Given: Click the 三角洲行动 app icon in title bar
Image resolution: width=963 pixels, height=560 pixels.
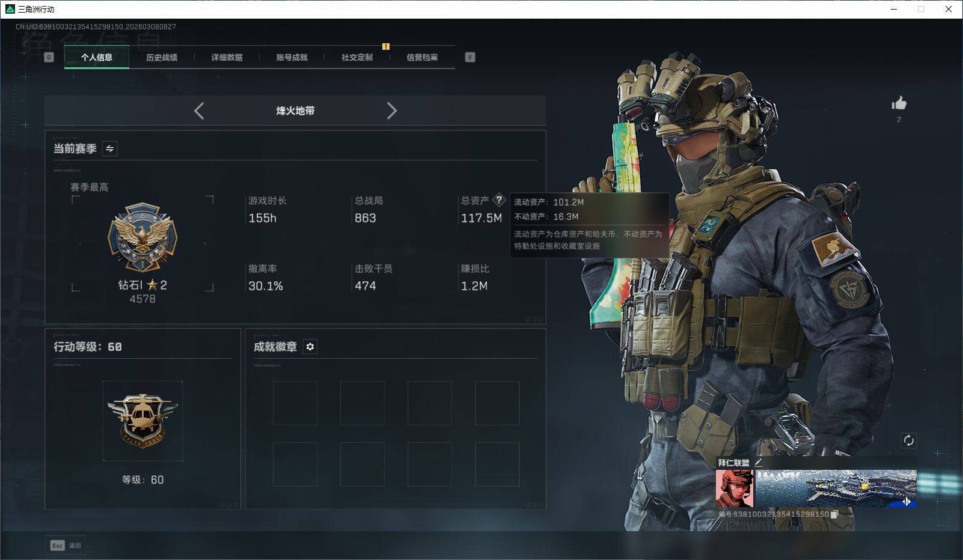Looking at the screenshot, I should (x=10, y=9).
